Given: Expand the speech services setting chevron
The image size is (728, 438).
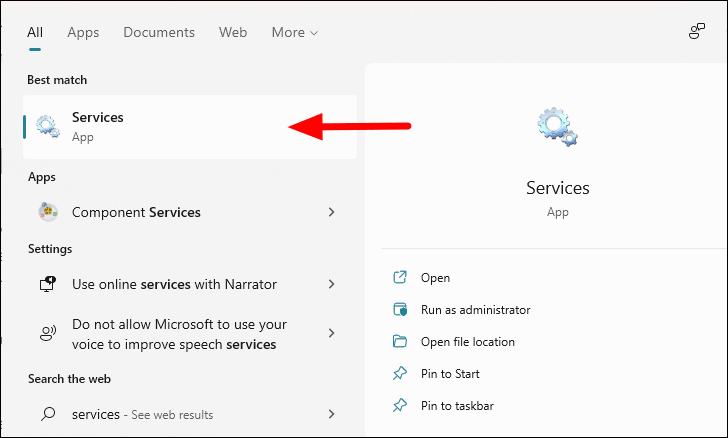Looking at the screenshot, I should [x=332, y=333].
